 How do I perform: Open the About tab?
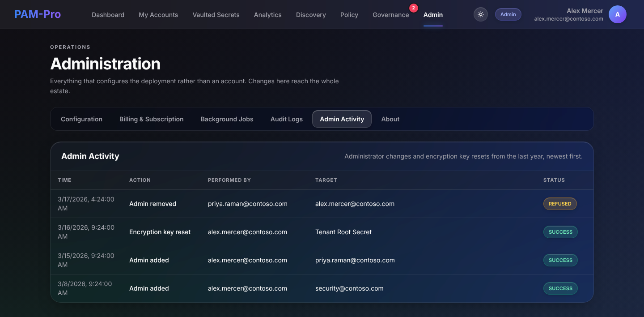pyautogui.click(x=390, y=119)
